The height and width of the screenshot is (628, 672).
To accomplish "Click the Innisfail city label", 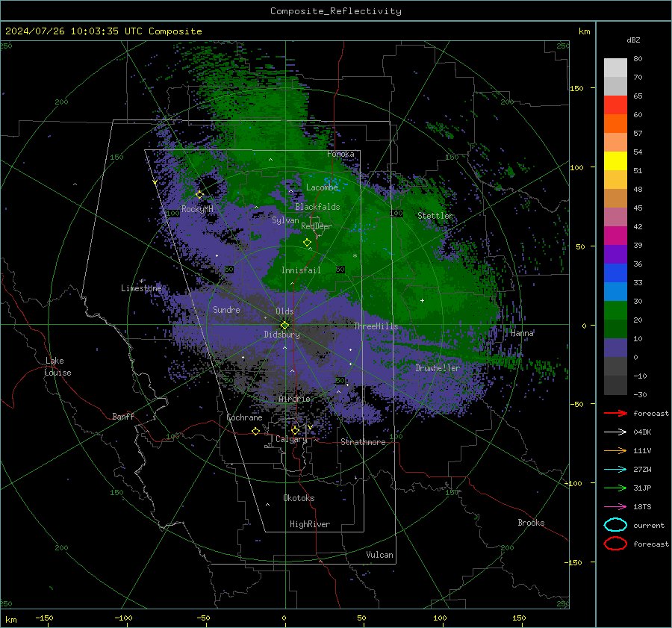I will coord(301,270).
